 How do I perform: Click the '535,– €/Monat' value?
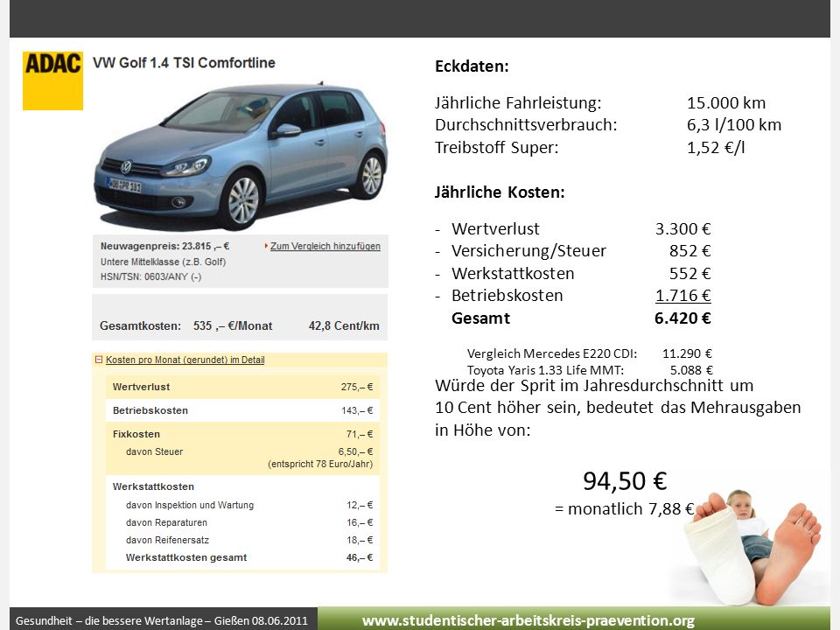click(x=233, y=325)
